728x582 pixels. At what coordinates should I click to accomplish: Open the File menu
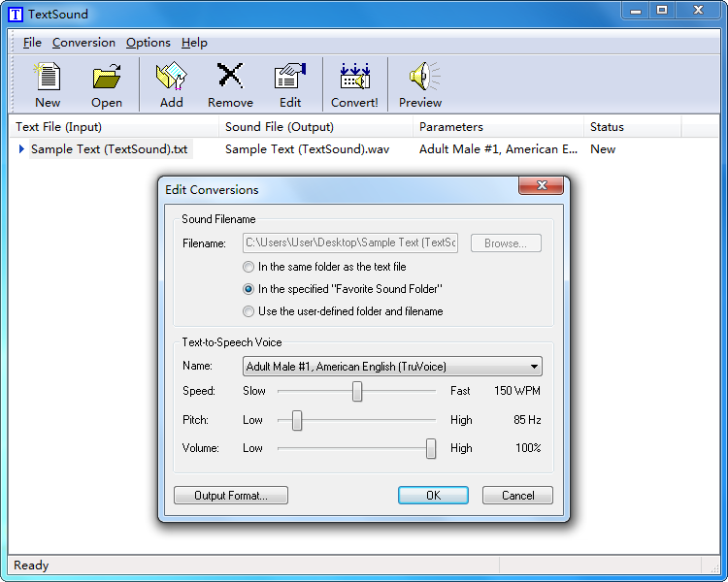32,43
